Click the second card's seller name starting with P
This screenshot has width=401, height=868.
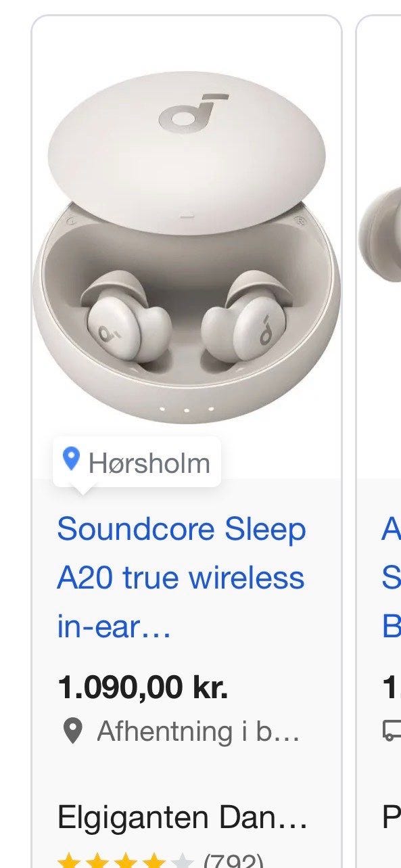tap(392, 818)
